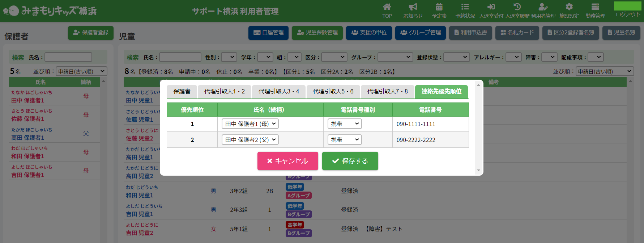Screen dimensions: 644x243
Task: Open phone type dropdown for priority 1
Action: coord(345,124)
